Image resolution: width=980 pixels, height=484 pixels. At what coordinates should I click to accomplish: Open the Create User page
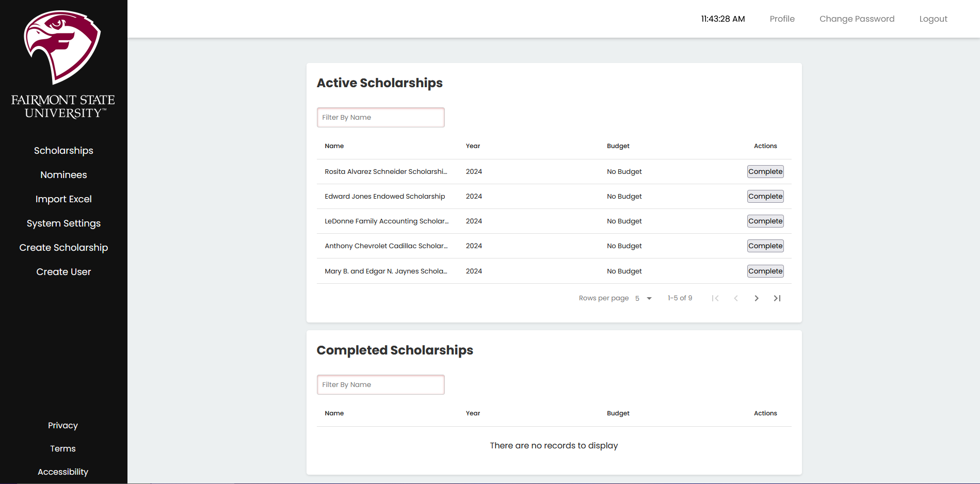tap(63, 272)
